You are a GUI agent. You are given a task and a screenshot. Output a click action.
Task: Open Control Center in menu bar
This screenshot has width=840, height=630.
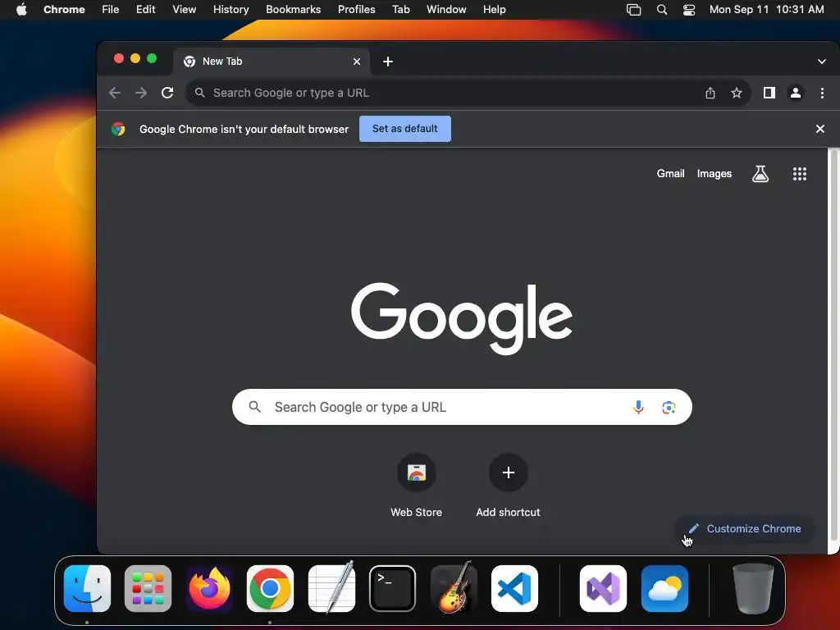pyautogui.click(x=688, y=9)
